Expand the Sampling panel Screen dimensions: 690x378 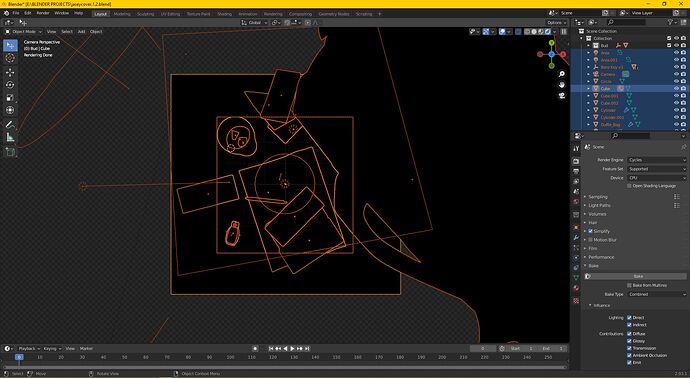pyautogui.click(x=598, y=197)
